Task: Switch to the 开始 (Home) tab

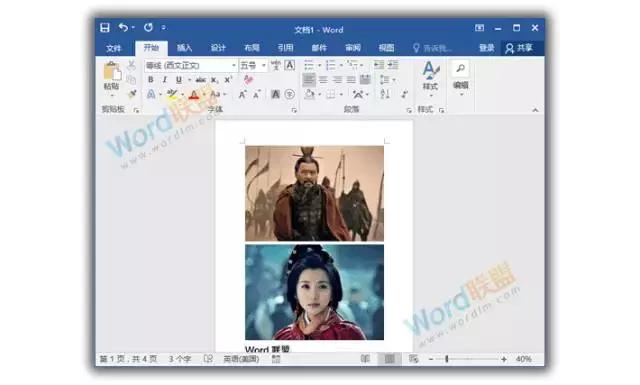Action: [151, 48]
